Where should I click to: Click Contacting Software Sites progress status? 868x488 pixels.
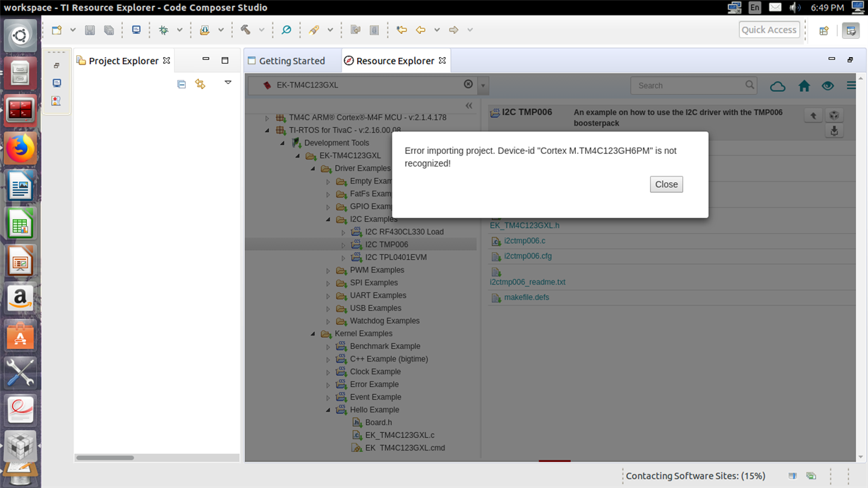[x=695, y=476]
